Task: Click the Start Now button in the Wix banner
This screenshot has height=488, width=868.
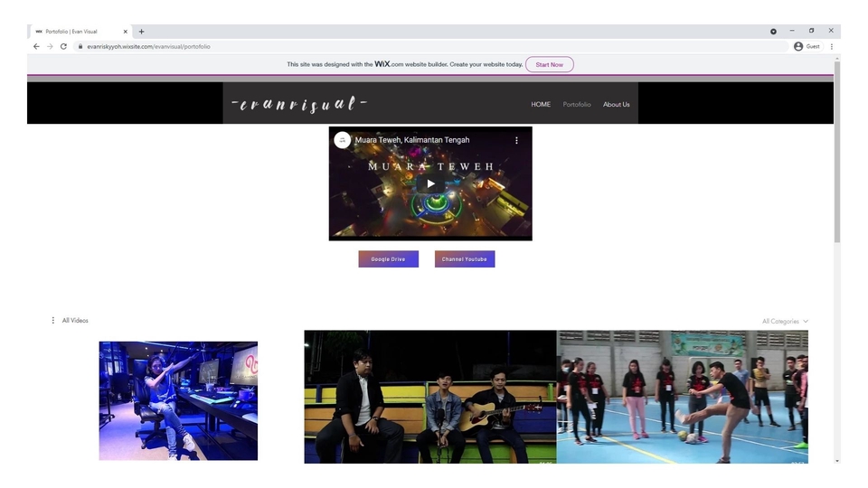Action: pos(549,65)
